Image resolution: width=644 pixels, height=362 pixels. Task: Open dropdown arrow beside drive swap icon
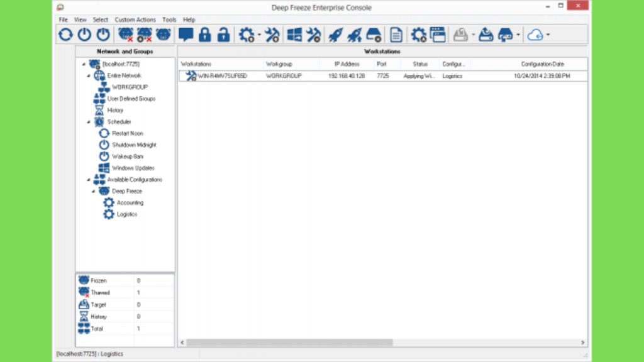click(x=518, y=35)
